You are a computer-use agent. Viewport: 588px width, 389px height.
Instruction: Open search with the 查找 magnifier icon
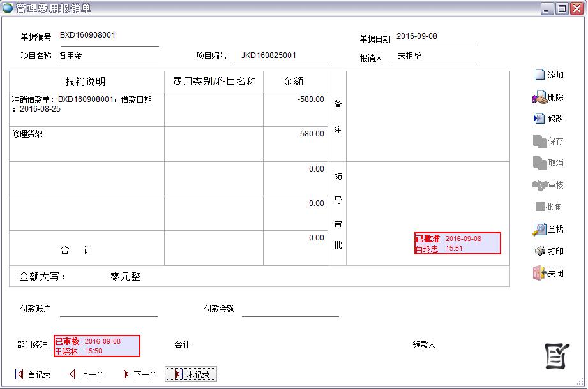(x=550, y=228)
